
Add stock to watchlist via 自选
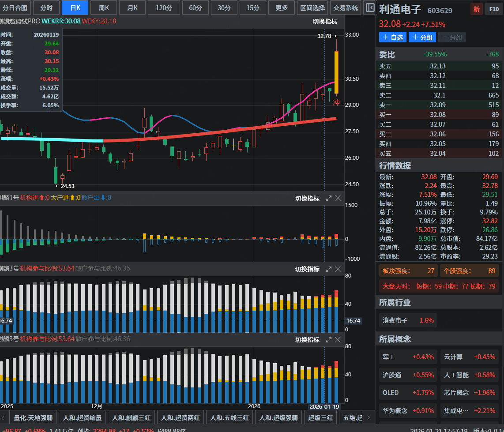point(392,38)
